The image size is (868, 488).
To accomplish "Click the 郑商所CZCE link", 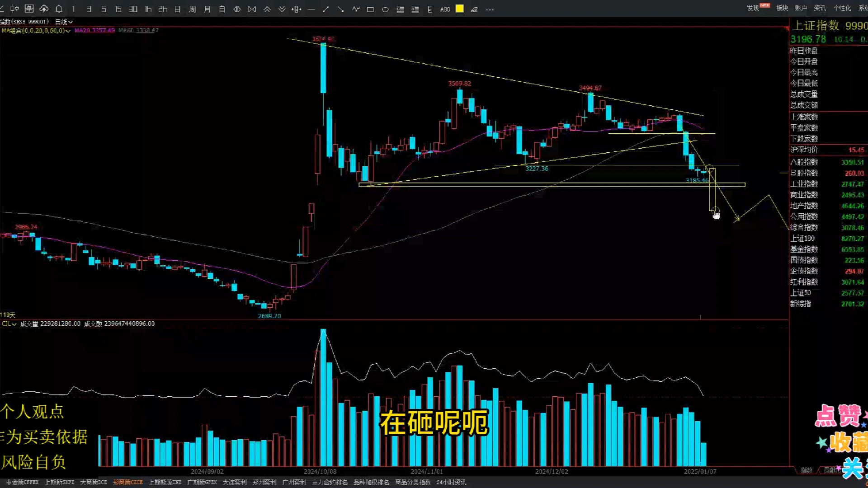I will coord(127,482).
